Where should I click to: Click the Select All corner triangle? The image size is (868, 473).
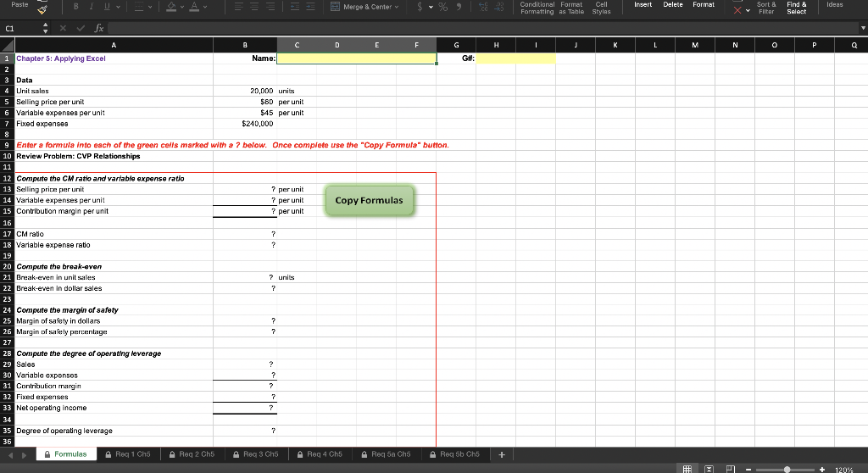pyautogui.click(x=7, y=45)
